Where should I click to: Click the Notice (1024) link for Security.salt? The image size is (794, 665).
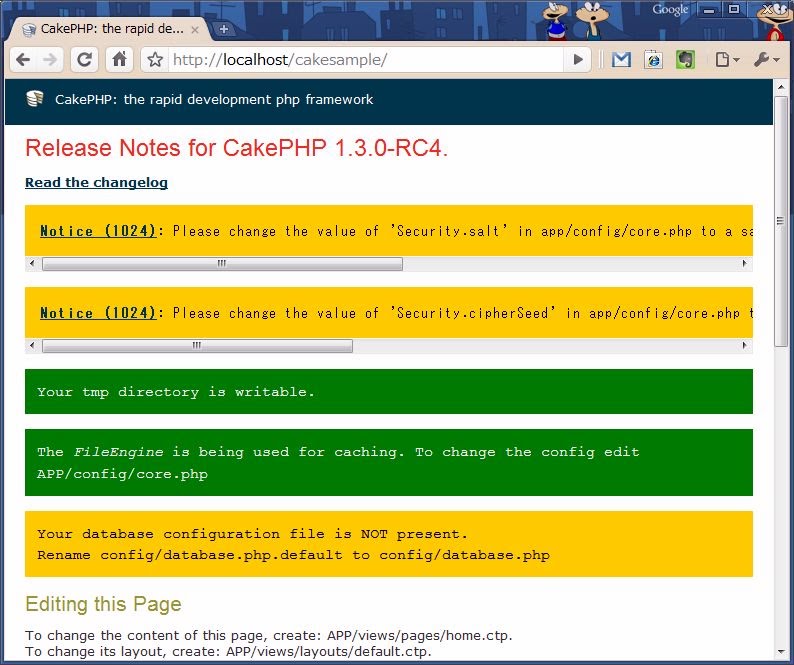[98, 231]
